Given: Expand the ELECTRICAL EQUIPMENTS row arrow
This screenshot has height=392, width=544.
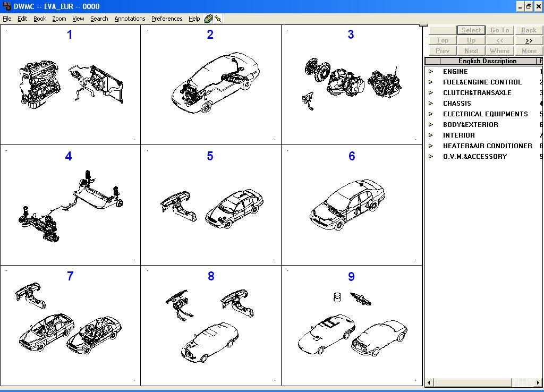Looking at the screenshot, I should [x=431, y=114].
